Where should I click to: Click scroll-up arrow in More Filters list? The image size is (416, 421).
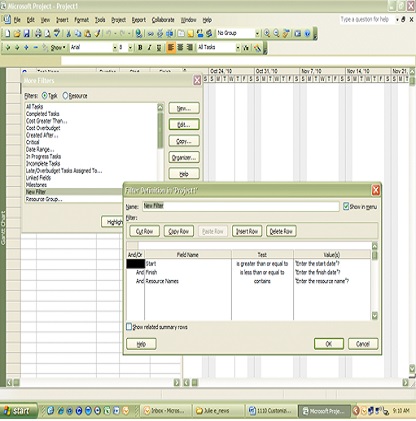[x=160, y=107]
